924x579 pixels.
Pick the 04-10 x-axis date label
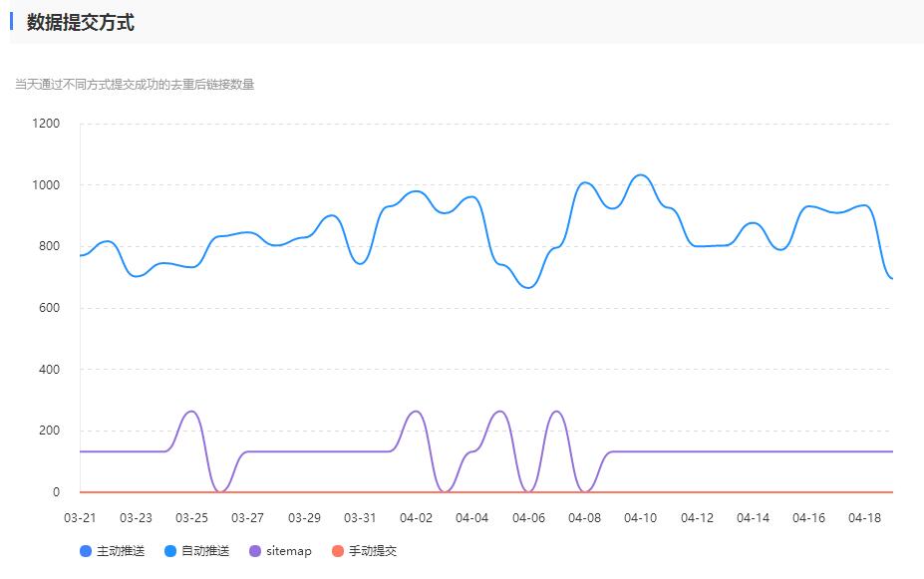(x=641, y=518)
